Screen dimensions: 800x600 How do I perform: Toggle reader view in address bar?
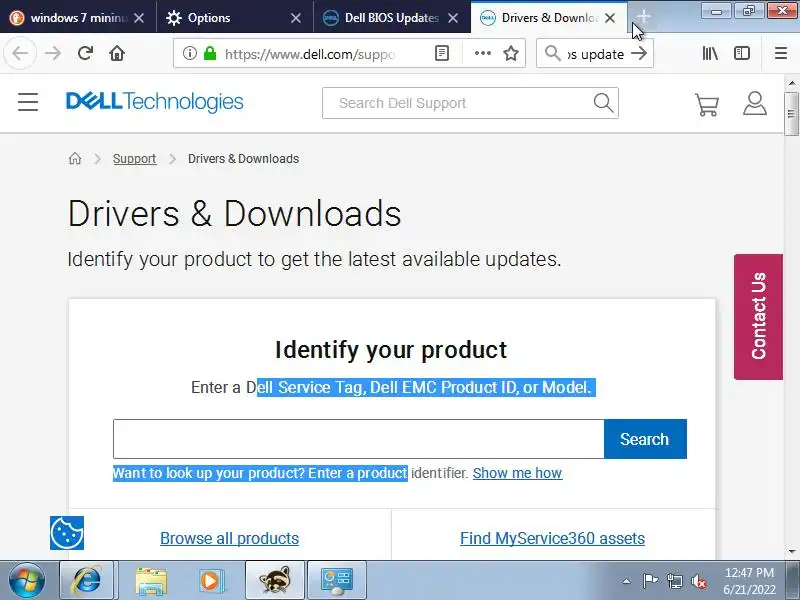(442, 54)
